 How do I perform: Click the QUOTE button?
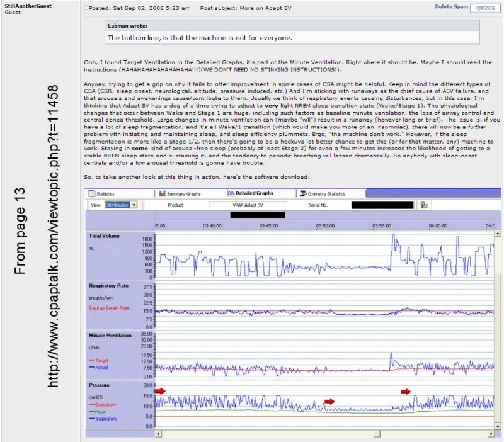(485, 8)
